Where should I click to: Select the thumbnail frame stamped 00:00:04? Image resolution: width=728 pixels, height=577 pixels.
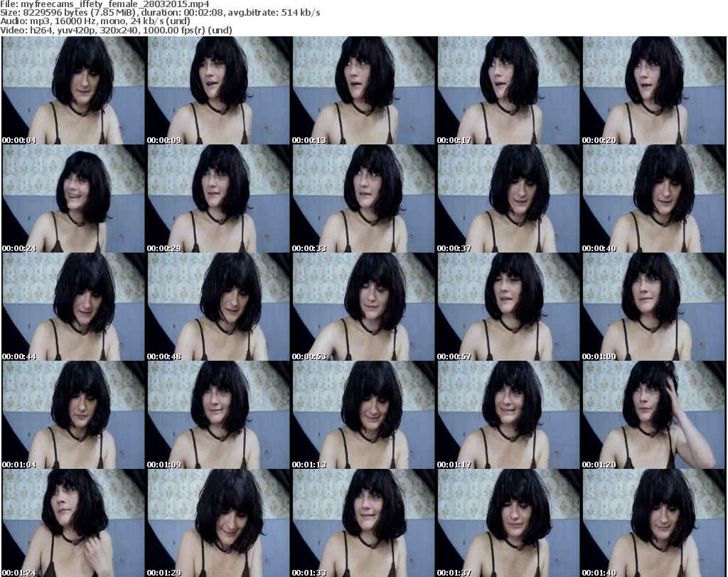click(x=74, y=90)
